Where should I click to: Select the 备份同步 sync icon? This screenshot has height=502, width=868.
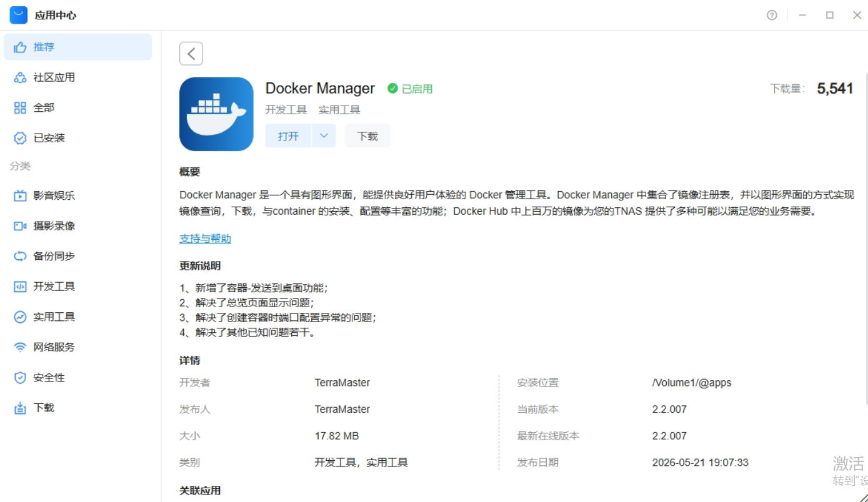click(x=20, y=256)
